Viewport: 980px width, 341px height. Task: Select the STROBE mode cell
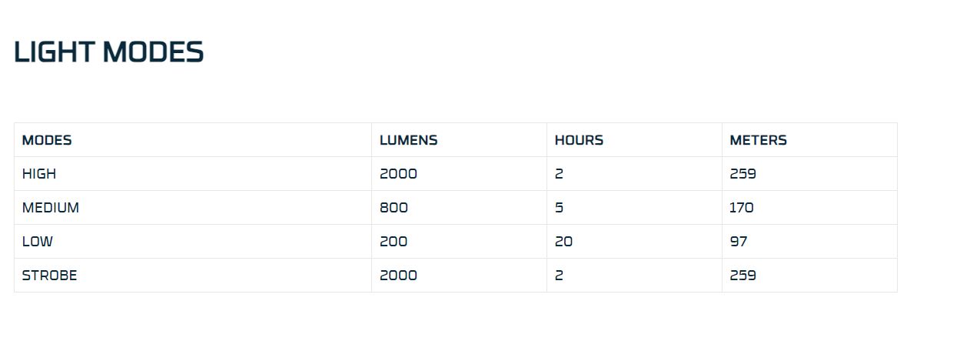click(50, 276)
